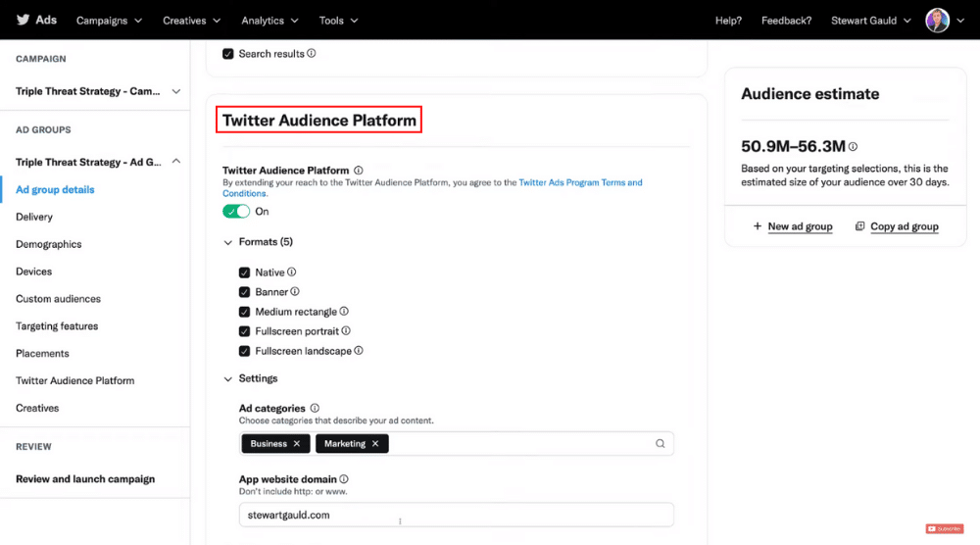Click info icon beside Twitter Audience Platform label

click(x=358, y=170)
